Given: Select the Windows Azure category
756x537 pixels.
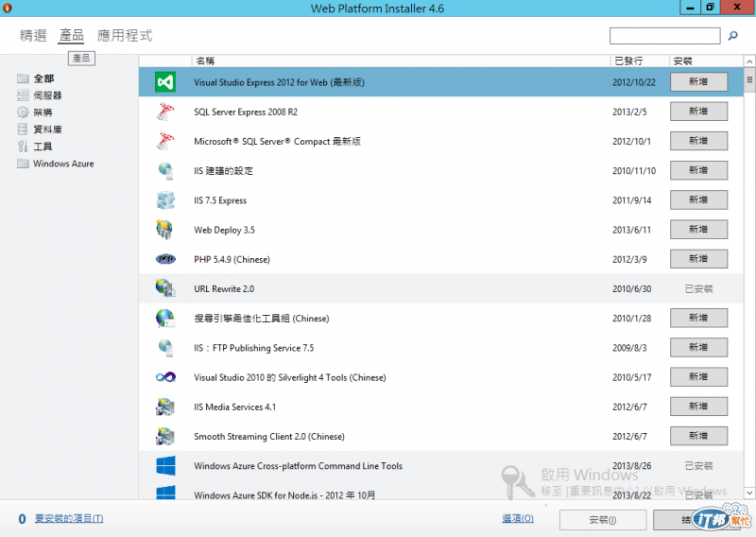Looking at the screenshot, I should pyautogui.click(x=56, y=164).
